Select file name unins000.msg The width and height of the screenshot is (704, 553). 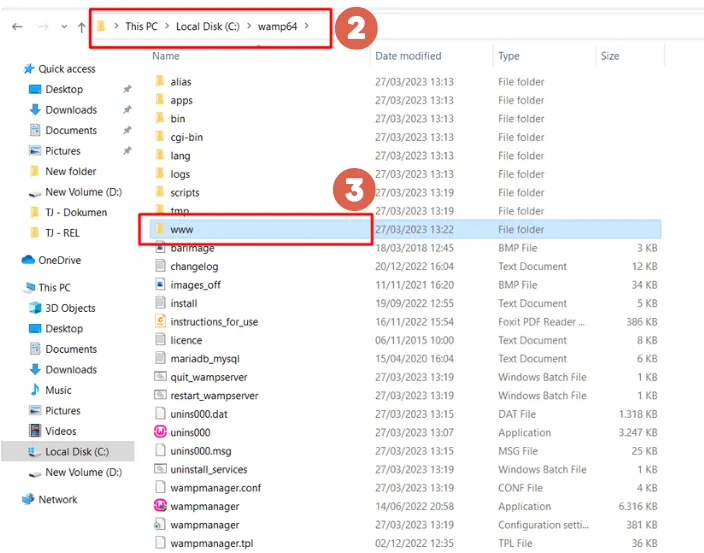pyautogui.click(x=201, y=451)
